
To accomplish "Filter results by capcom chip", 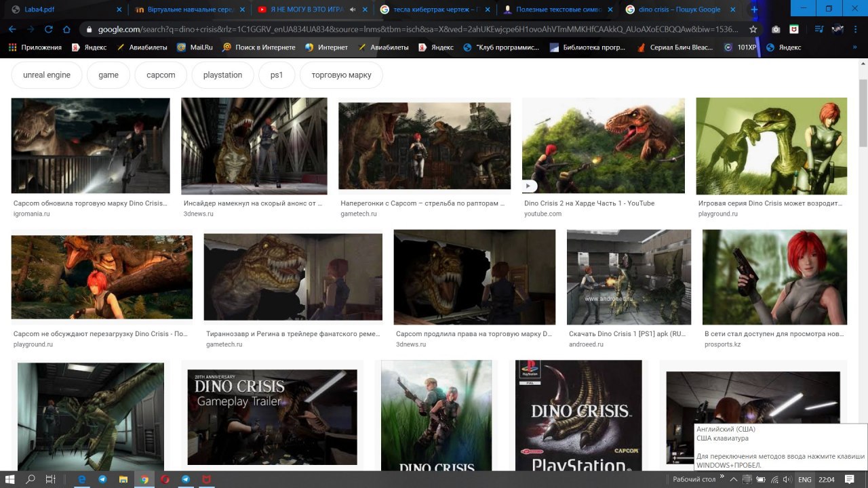I will tap(161, 75).
